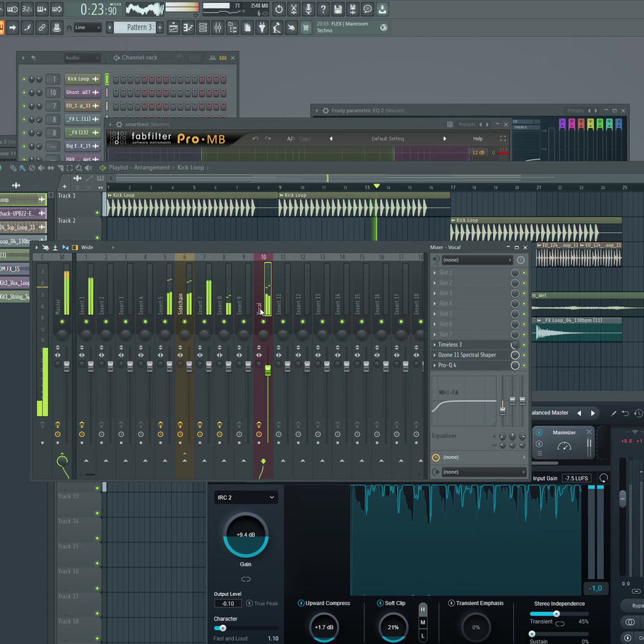Viewport: 644px width, 644px height.
Task: Mute the Master mixer track green light
Action: tap(62, 321)
